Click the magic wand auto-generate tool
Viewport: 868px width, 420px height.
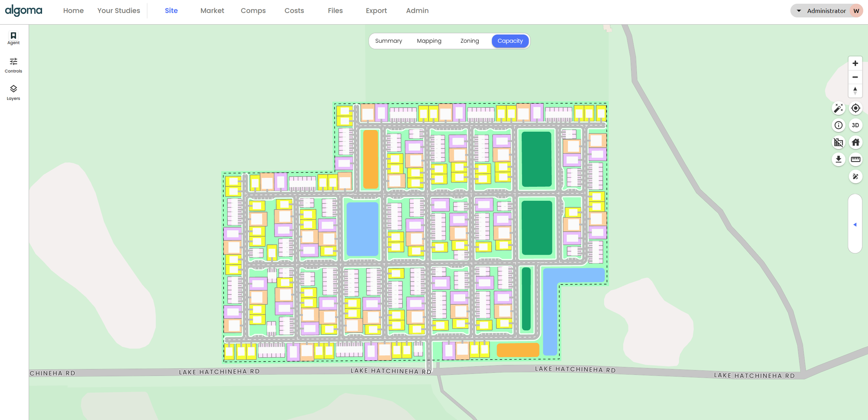838,108
